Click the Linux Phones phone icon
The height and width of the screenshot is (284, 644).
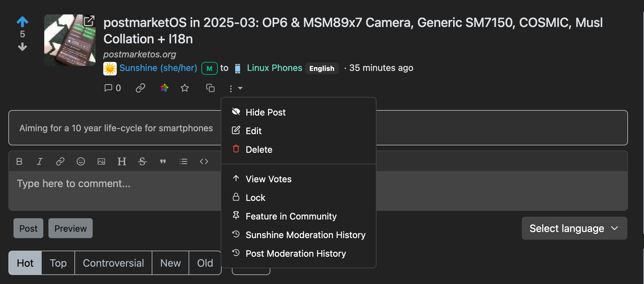click(x=238, y=68)
